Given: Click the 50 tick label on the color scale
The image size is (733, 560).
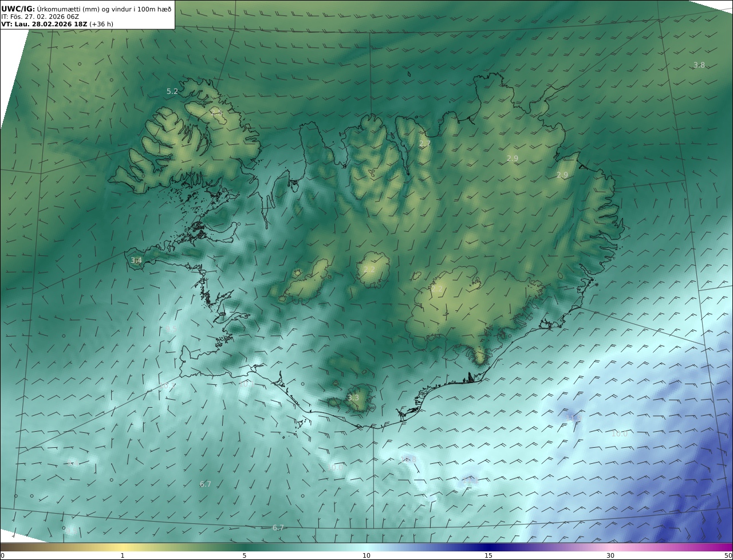Looking at the screenshot, I should tap(728, 555).
